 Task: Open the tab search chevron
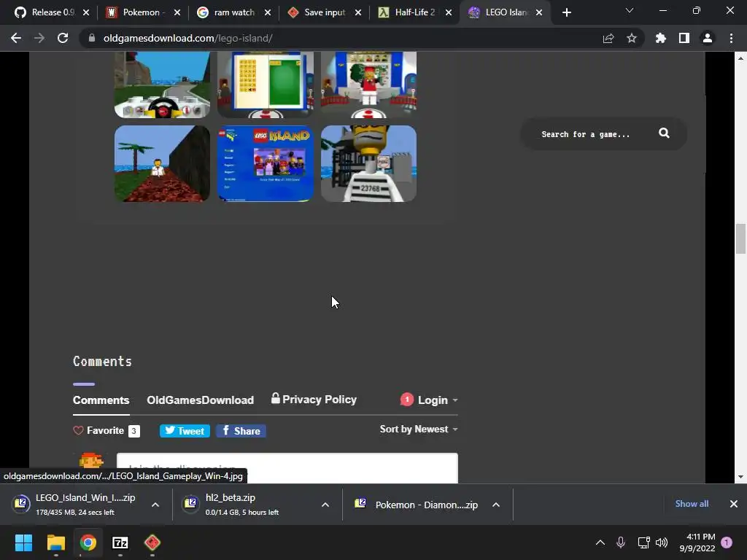click(x=630, y=10)
